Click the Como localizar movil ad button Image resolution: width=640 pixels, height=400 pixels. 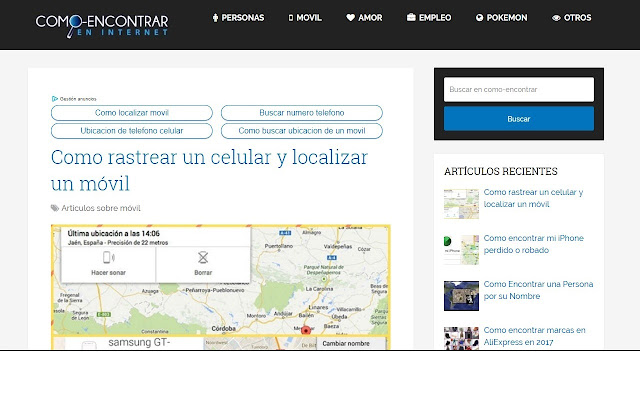click(x=132, y=113)
